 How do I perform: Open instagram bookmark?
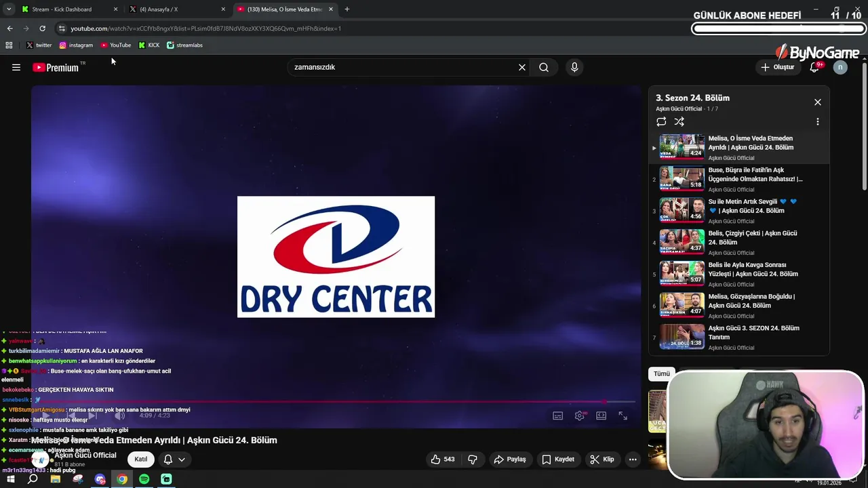pyautogui.click(x=76, y=45)
